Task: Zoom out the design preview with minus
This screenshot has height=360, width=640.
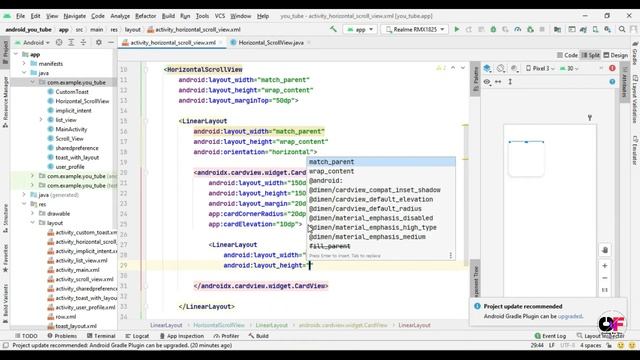Action: (605, 278)
